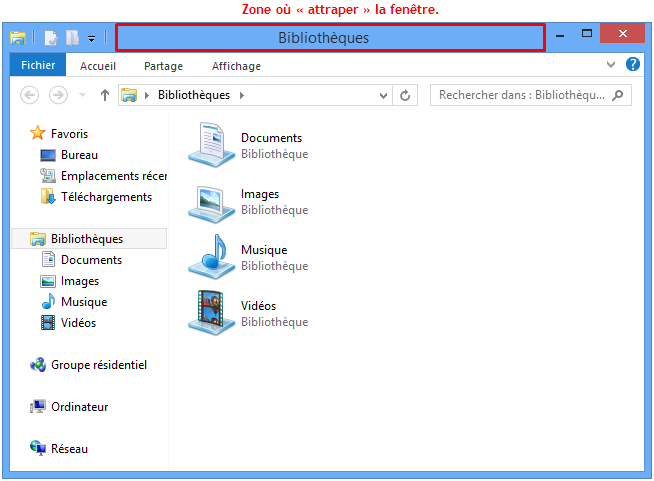Image resolution: width=654 pixels, height=481 pixels.
Task: Click the Properties quick access icon
Action: pyautogui.click(x=51, y=38)
